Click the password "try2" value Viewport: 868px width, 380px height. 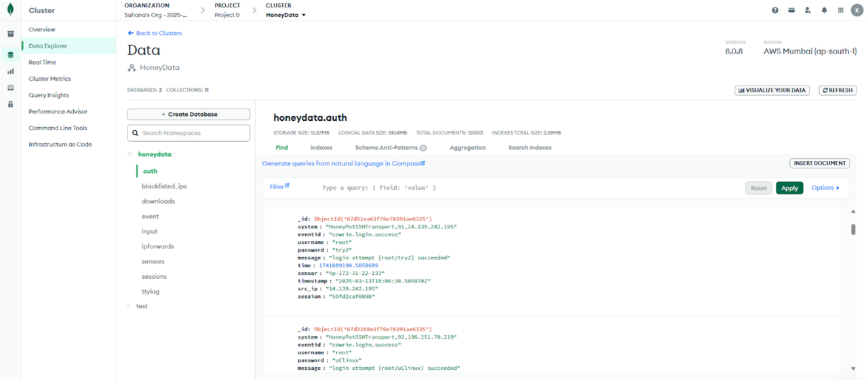pyautogui.click(x=342, y=250)
